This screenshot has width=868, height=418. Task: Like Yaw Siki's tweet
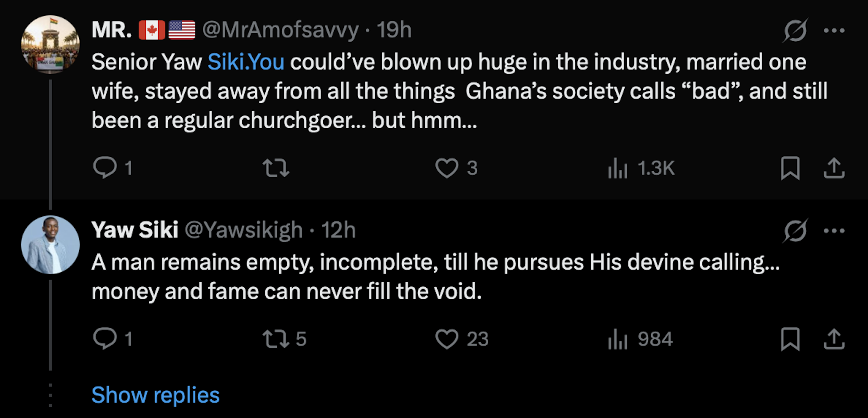click(447, 339)
